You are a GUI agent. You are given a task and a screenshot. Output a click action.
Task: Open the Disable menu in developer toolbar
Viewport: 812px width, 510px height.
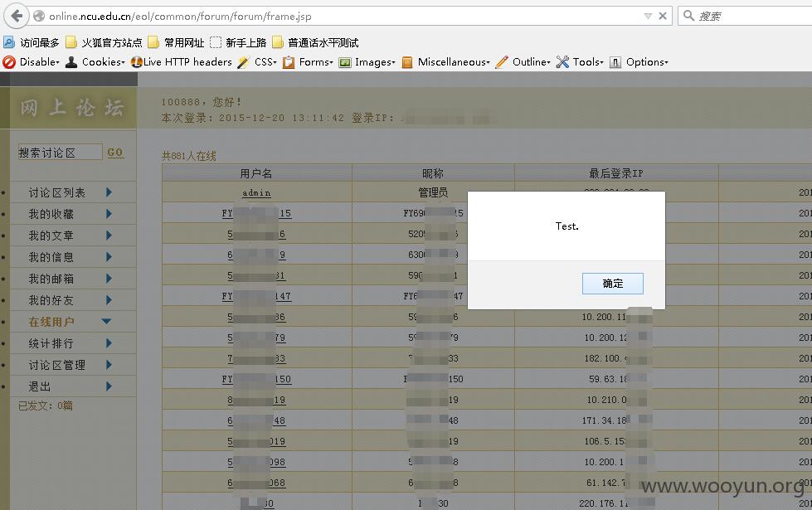31,62
